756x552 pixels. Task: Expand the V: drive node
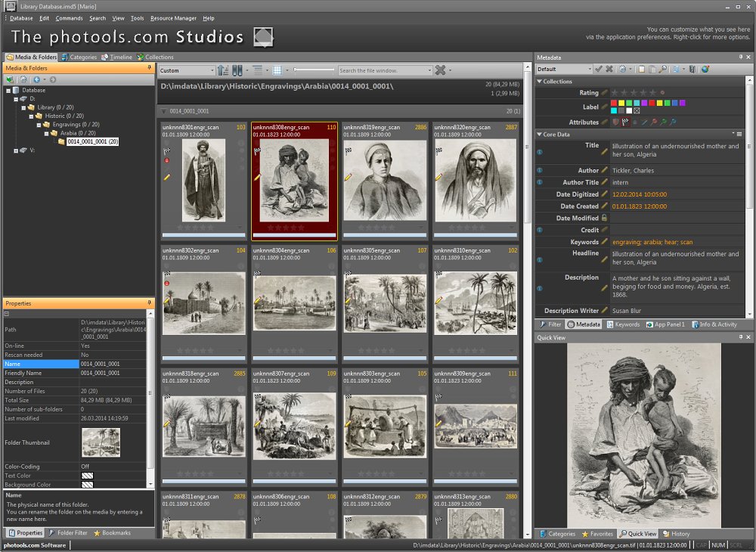point(16,150)
